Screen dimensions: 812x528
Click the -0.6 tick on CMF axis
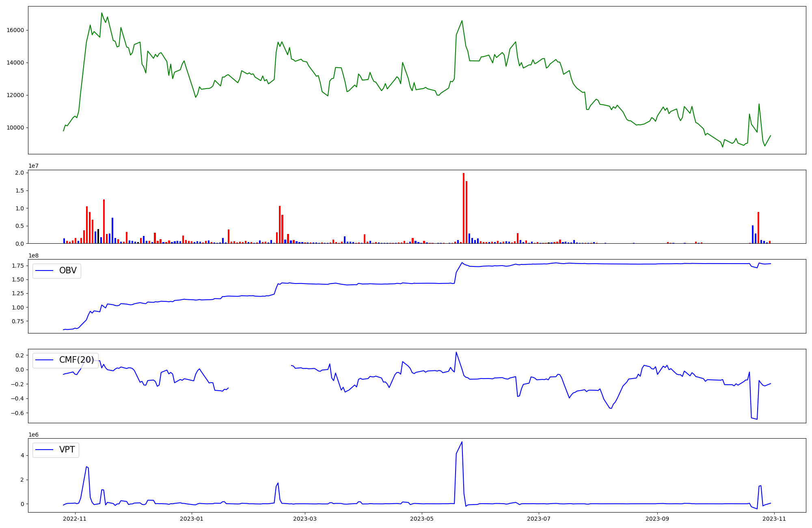pos(17,413)
